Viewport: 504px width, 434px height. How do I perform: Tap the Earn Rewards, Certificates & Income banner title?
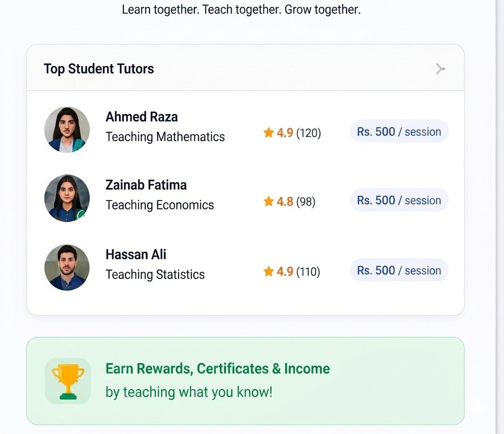coord(218,369)
